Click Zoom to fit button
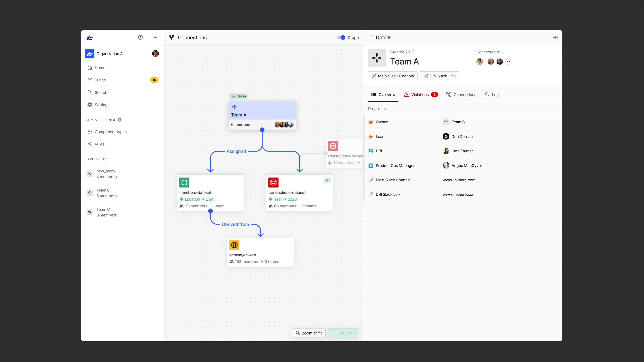 (x=309, y=333)
